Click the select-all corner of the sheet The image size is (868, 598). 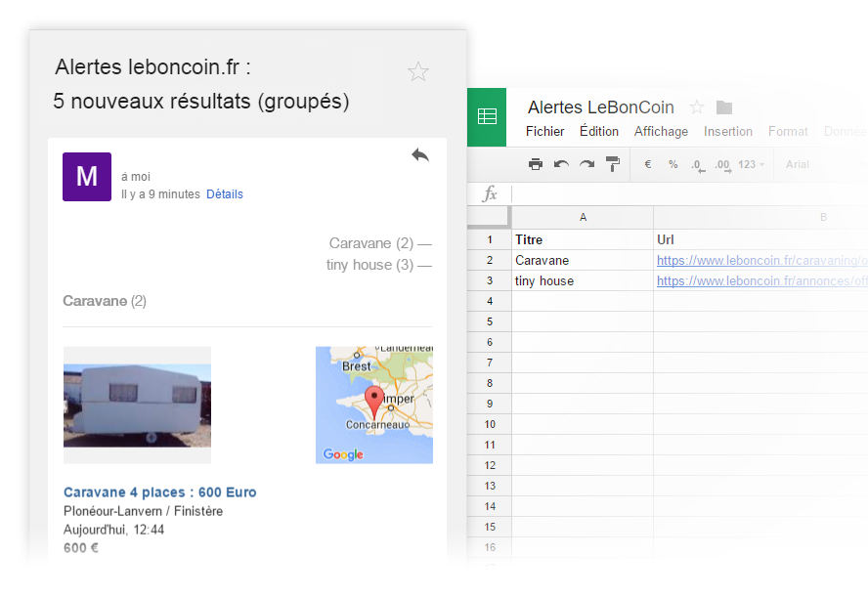pyautogui.click(x=489, y=217)
